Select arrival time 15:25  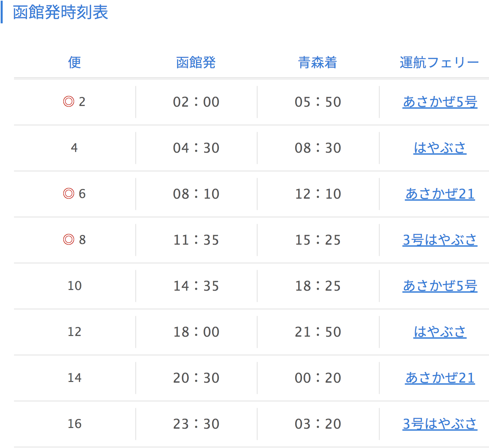[318, 240]
